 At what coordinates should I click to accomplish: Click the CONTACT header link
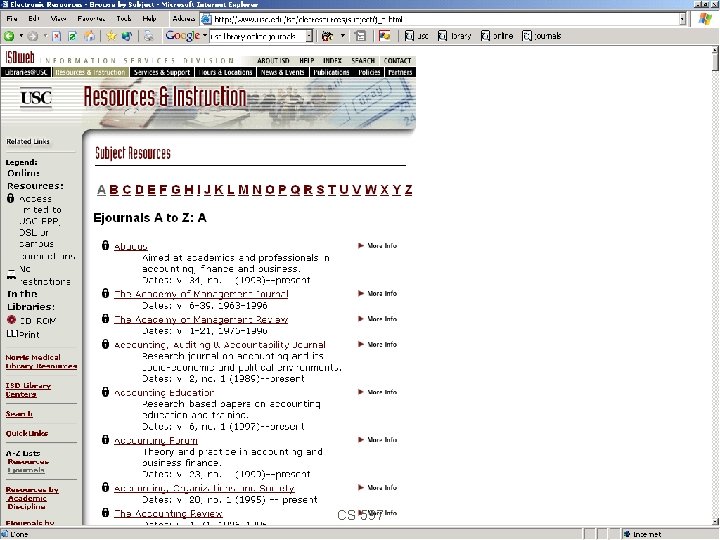397,61
